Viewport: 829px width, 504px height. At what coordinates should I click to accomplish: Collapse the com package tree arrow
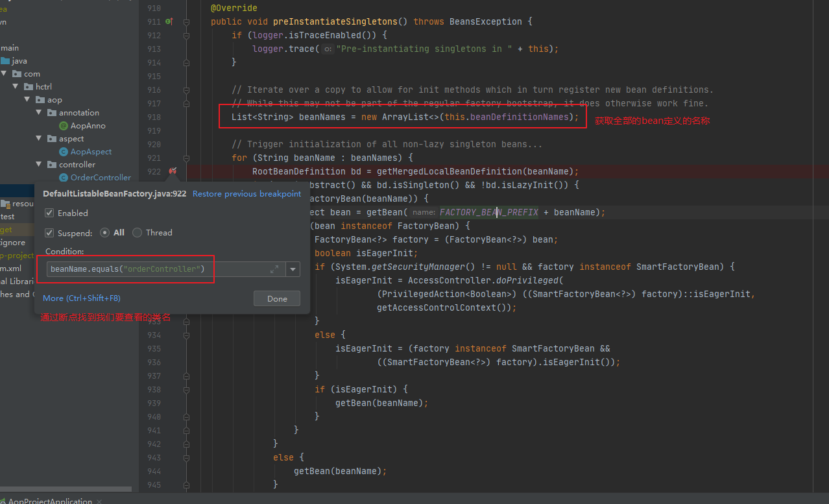pyautogui.click(x=4, y=74)
